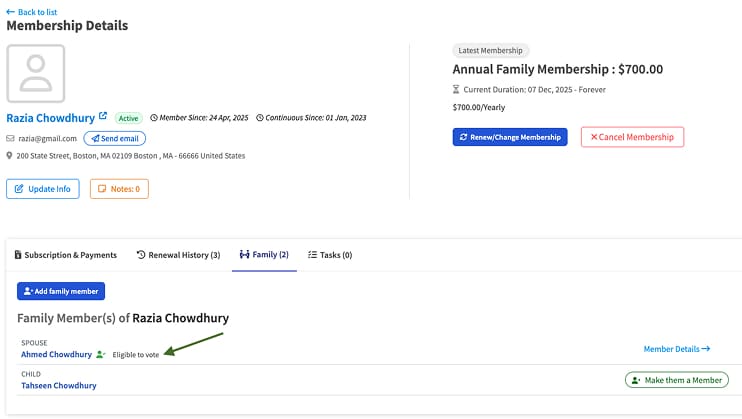Click the 200 State Street address text
Image resolution: width=742 pixels, height=419 pixels.
[x=131, y=156]
